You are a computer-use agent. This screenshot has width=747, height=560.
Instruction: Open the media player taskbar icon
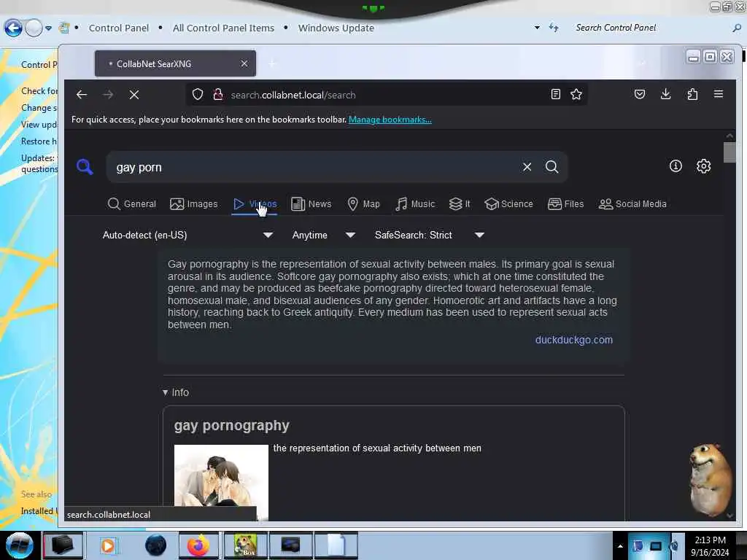coord(108,545)
